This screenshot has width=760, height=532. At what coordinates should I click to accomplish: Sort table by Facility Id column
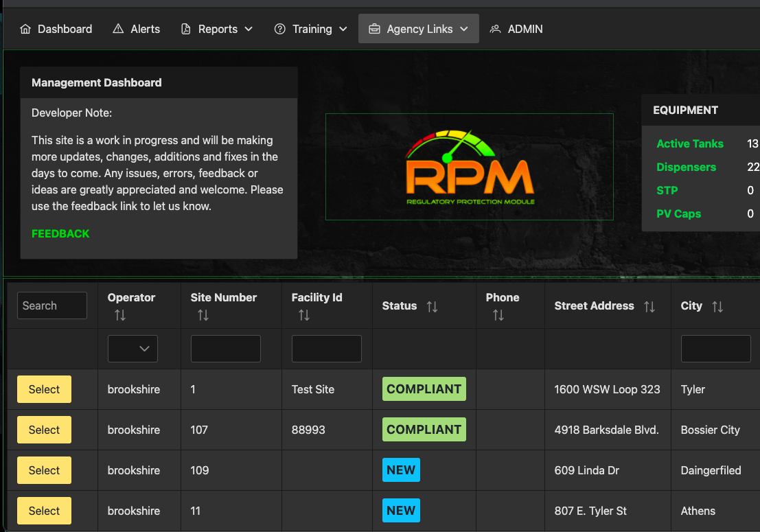(304, 315)
